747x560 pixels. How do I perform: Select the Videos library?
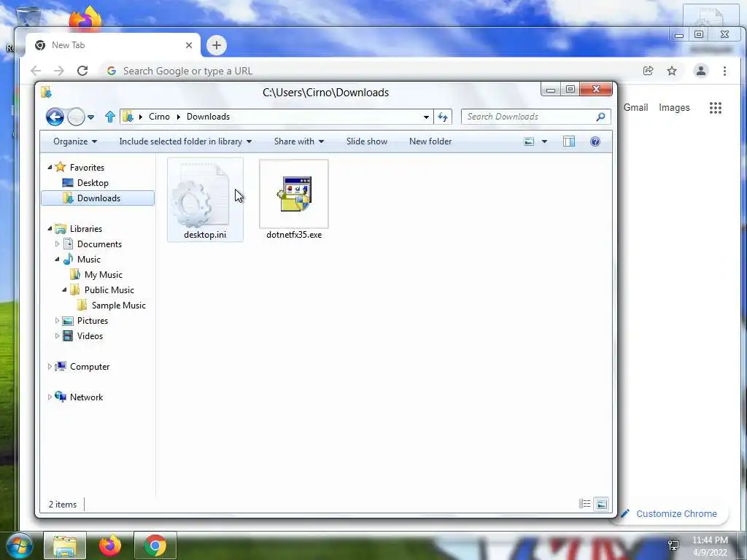coord(90,335)
